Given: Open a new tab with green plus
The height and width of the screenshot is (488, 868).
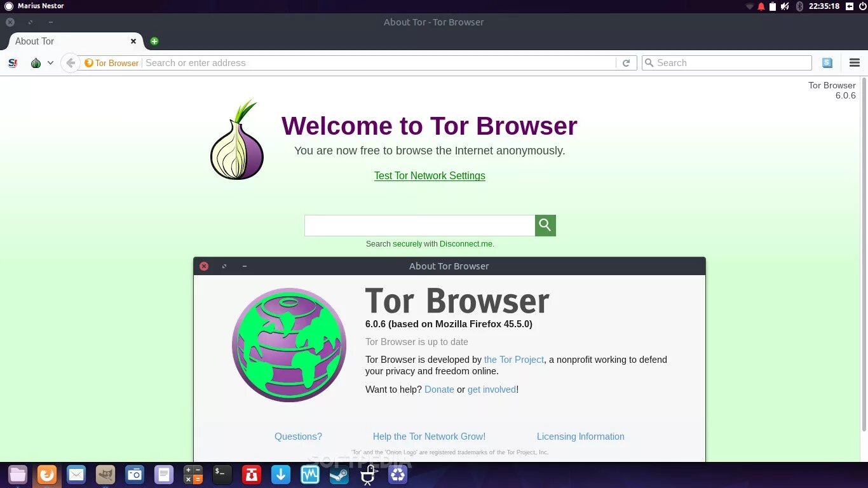Looking at the screenshot, I should point(154,41).
